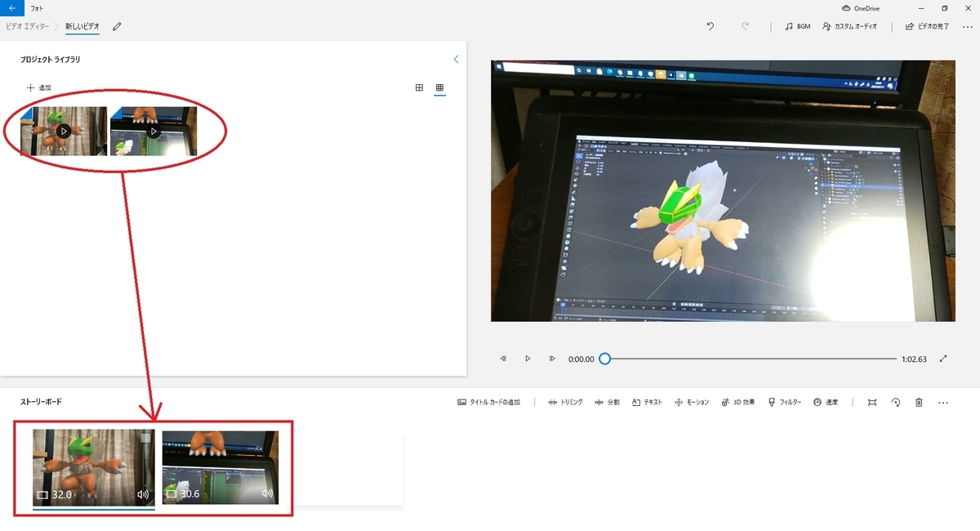Open the 分割 split tool
The width and height of the screenshot is (980, 531).
pos(607,403)
